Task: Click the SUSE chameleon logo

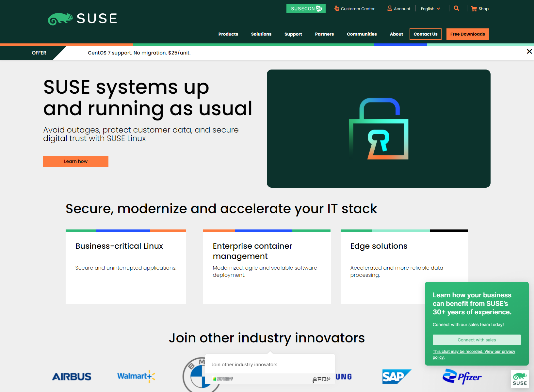Action: [82, 19]
